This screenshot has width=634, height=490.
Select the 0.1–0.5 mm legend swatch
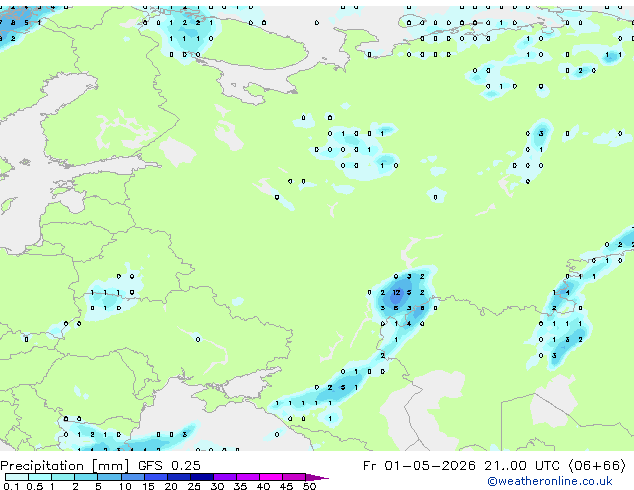pos(17,477)
